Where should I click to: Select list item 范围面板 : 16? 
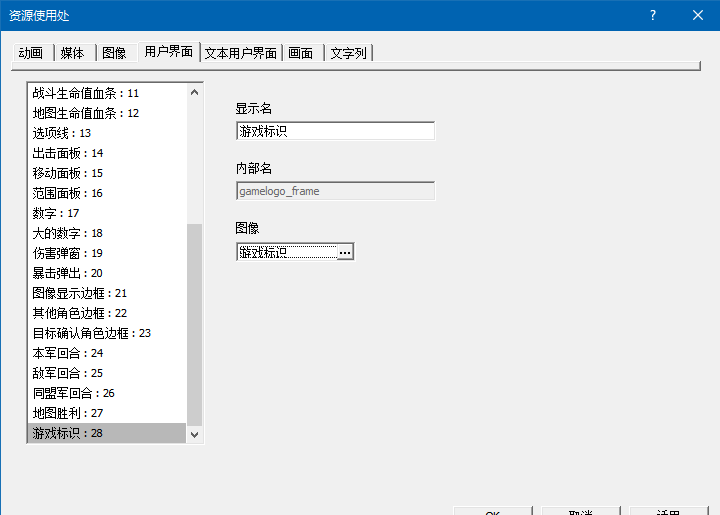tap(107, 193)
